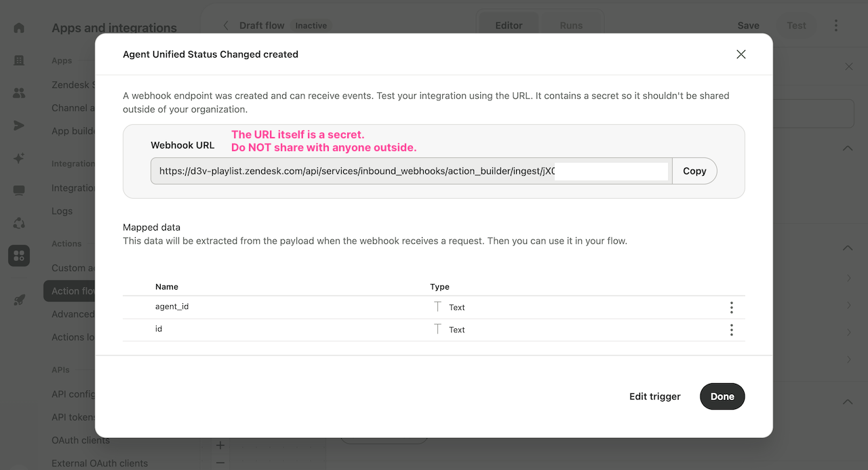Click the Inactive status badge
868x470 pixels.
pyautogui.click(x=311, y=26)
